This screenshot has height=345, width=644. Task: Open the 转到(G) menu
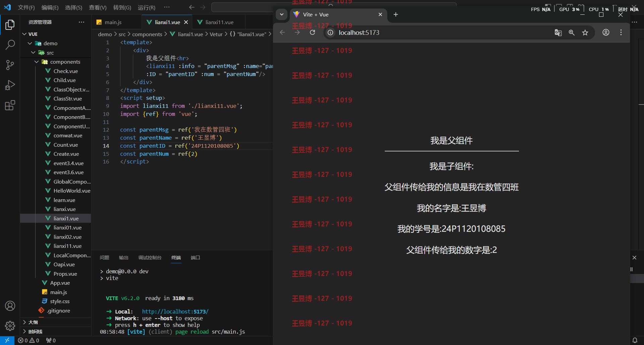[x=122, y=7]
